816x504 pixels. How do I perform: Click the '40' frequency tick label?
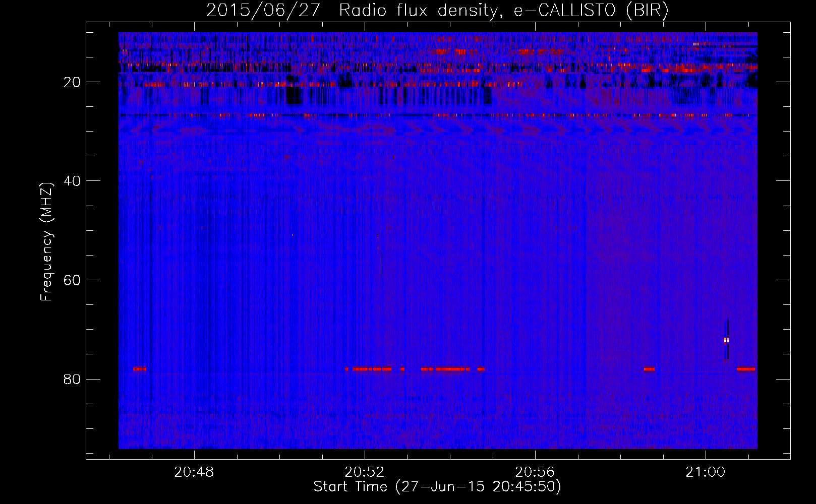tap(73, 181)
